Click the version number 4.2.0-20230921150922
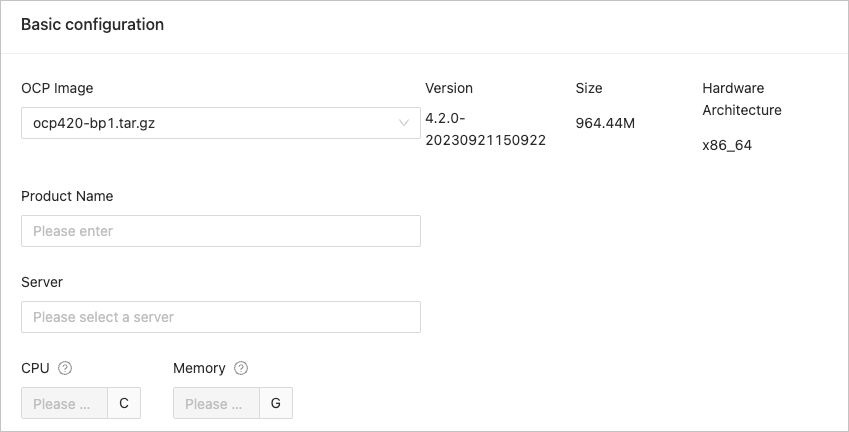This screenshot has height=432, width=849. coord(485,129)
